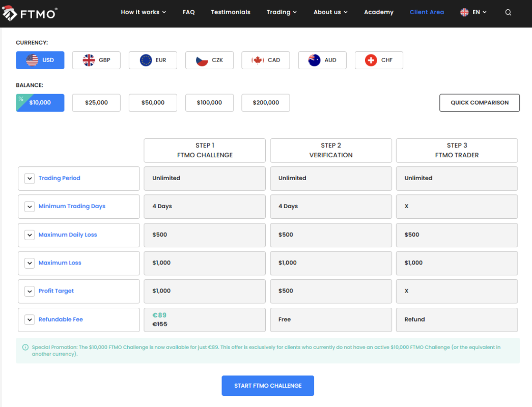Choose EUR currency option
532x407 pixels.
point(153,60)
